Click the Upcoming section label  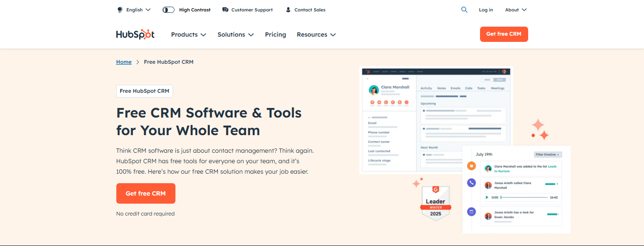(x=428, y=103)
